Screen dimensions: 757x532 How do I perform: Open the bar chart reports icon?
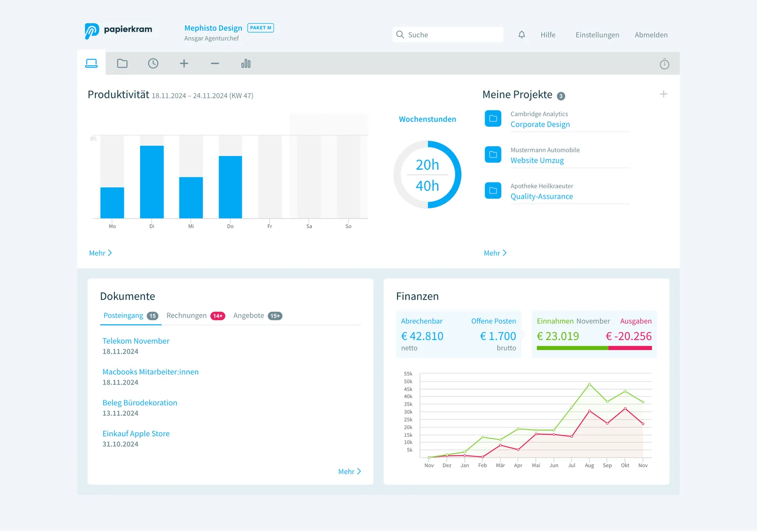point(246,63)
